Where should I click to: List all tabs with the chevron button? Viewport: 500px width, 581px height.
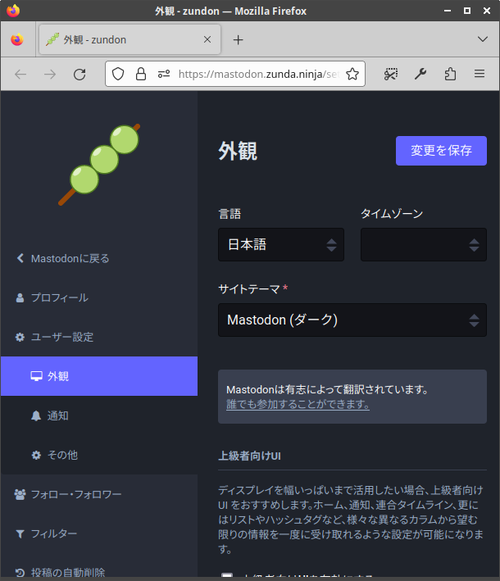click(482, 39)
